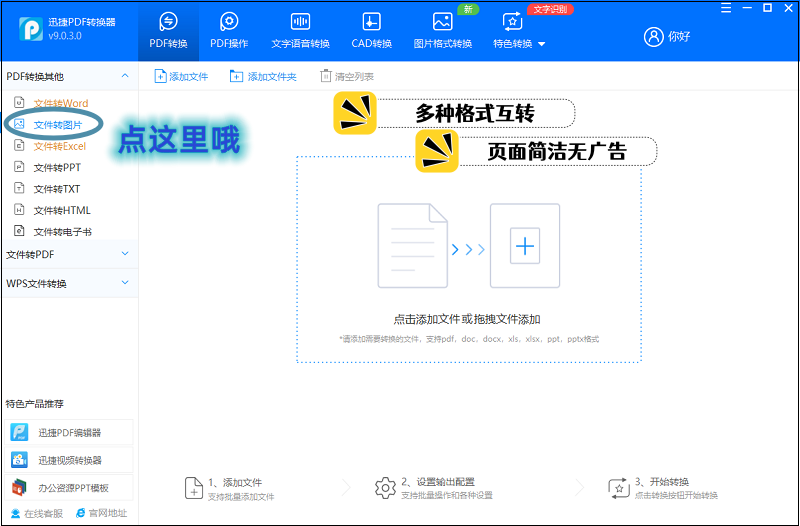Click the trash can icon
Image resolution: width=800 pixels, height=526 pixels.
326,77
